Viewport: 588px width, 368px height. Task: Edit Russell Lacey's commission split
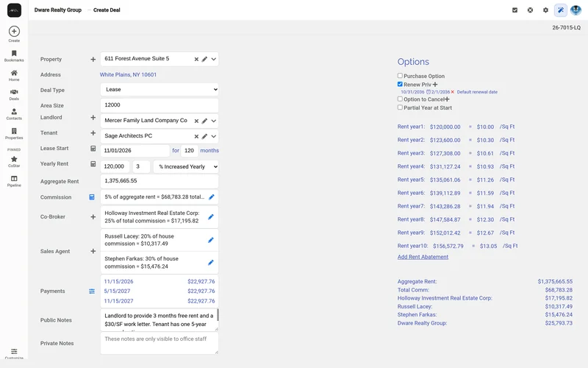pyautogui.click(x=211, y=240)
